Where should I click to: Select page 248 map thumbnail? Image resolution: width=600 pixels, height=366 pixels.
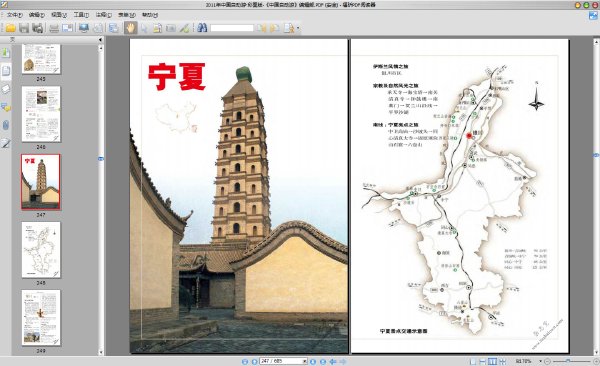click(x=41, y=250)
